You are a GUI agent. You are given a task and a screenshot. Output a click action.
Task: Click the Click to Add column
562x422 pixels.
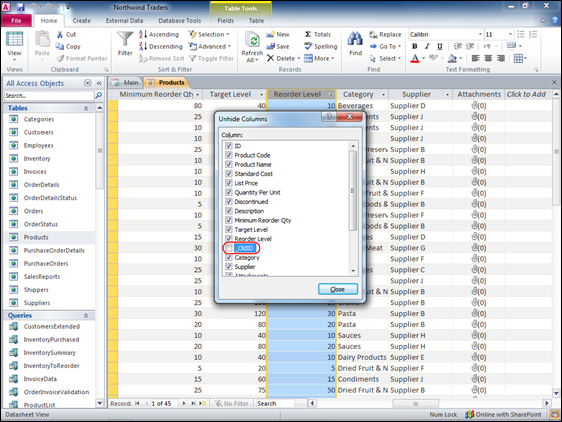527,94
